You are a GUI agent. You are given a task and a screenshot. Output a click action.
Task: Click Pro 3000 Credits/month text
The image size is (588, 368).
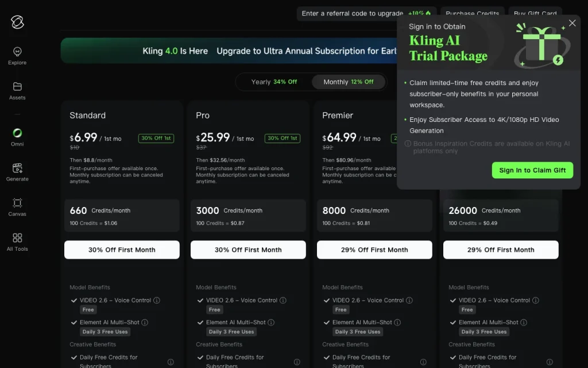click(229, 210)
